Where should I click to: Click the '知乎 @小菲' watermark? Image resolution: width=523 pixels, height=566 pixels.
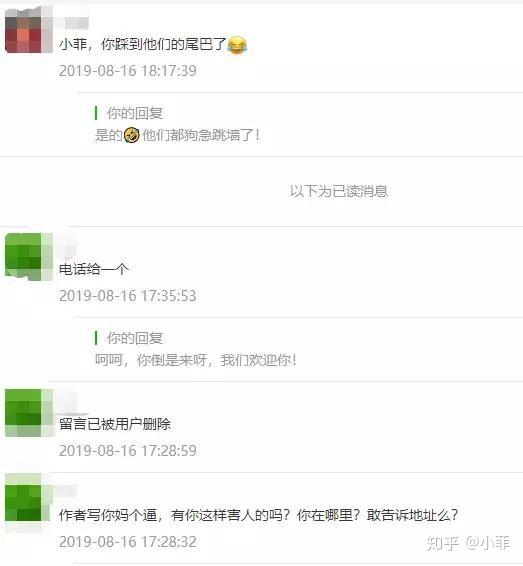point(468,543)
